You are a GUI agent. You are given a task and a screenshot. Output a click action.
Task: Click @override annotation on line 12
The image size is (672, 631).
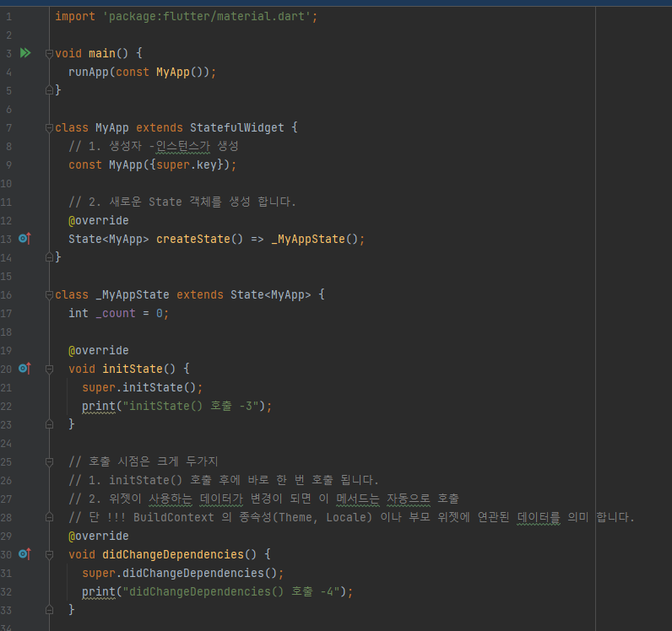pos(99,221)
